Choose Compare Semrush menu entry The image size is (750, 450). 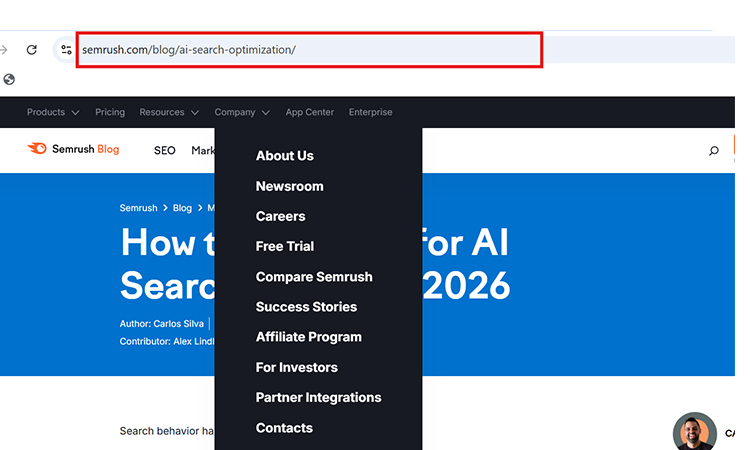click(x=314, y=277)
